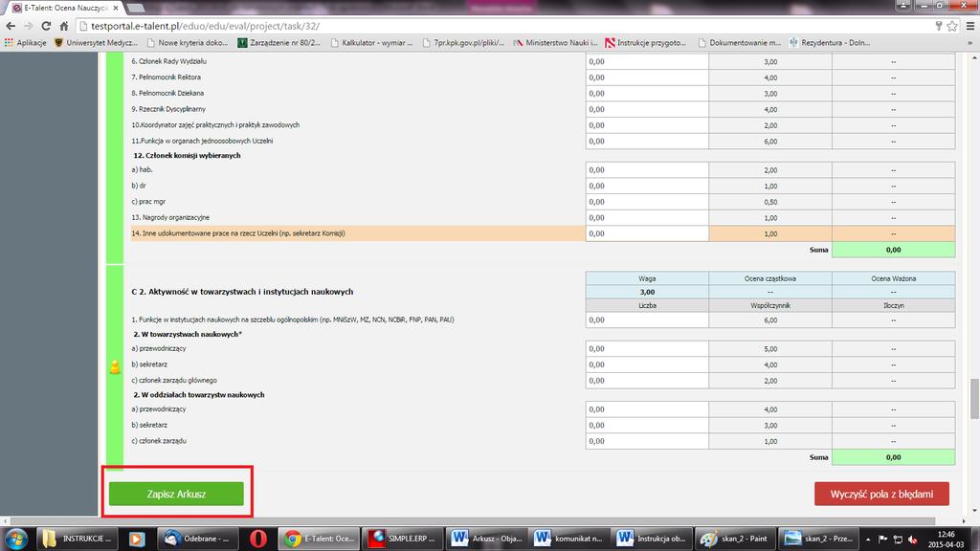Bookmark this page with star icon
Viewport: 980px width, 551px height.
point(952,26)
